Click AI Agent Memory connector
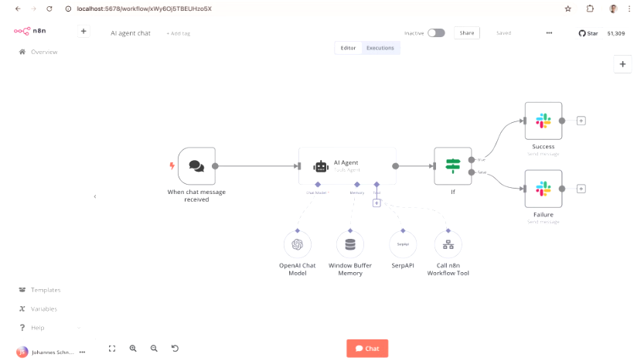The width and height of the screenshot is (644, 361). 357,185
